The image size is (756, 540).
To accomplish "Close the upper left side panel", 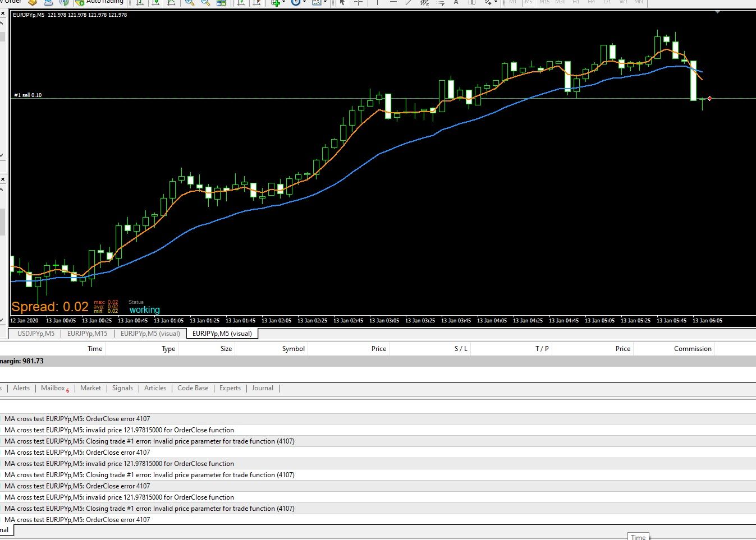I will coord(3,13).
